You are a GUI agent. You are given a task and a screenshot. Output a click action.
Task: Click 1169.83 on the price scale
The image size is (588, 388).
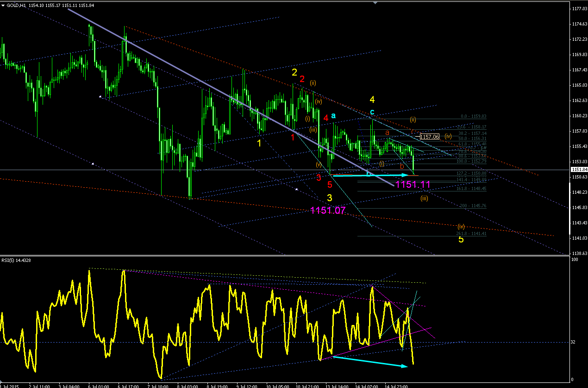click(x=579, y=55)
